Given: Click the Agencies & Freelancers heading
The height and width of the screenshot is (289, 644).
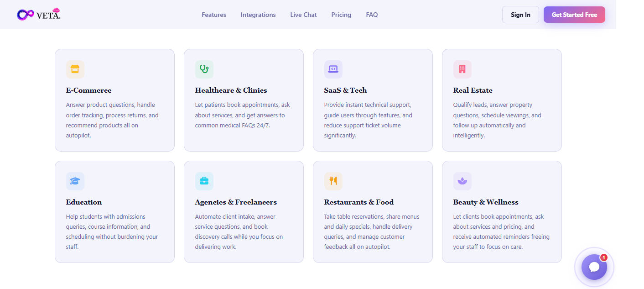Looking at the screenshot, I should tap(236, 202).
